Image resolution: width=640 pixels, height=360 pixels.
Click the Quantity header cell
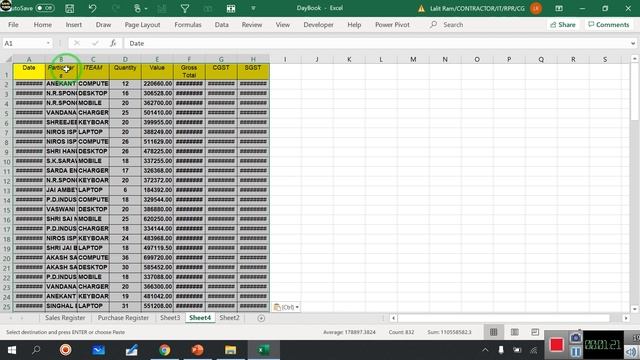pyautogui.click(x=125, y=71)
